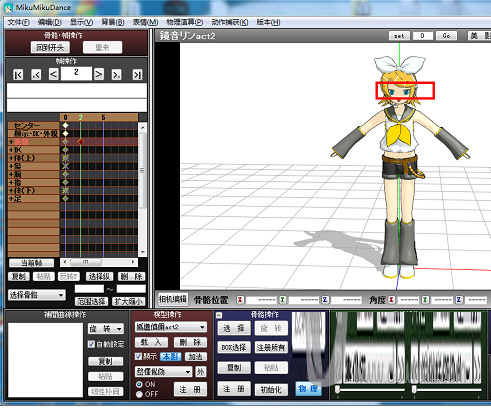The height and width of the screenshot is (408, 491).
Task: Click the red X label beside 角度
Action: point(391,300)
